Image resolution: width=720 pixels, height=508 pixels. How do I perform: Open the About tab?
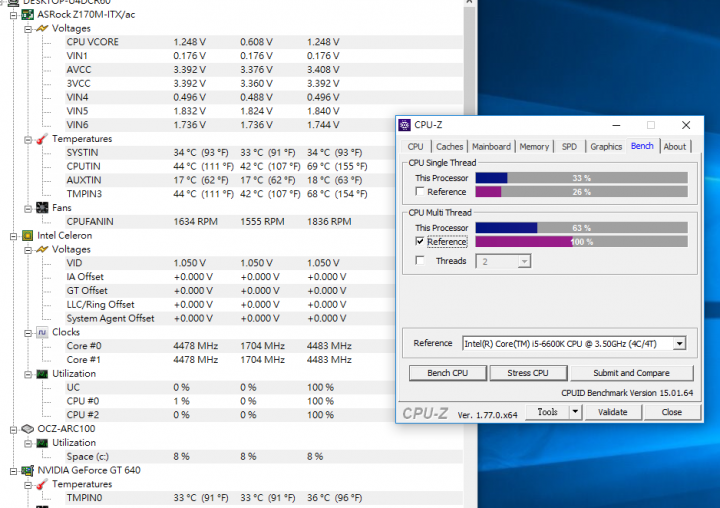tap(675, 147)
